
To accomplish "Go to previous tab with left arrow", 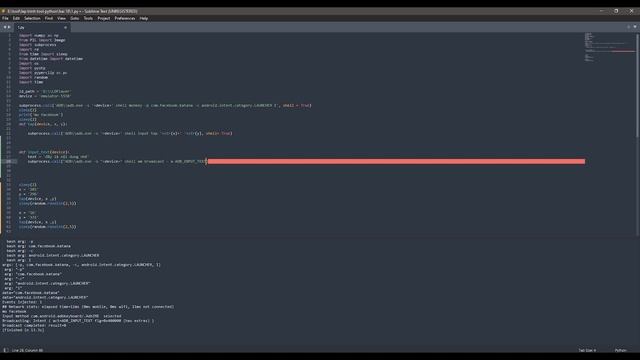I will pos(5,27).
